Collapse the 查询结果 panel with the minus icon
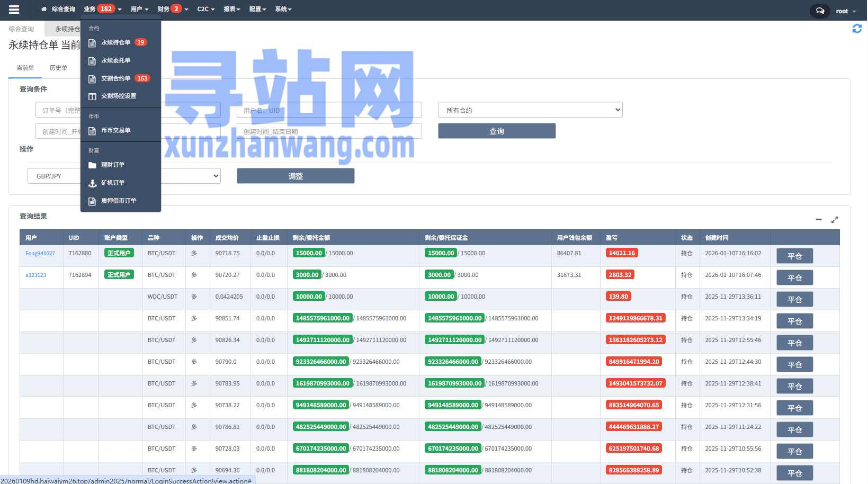This screenshot has width=868, height=484. tap(818, 219)
